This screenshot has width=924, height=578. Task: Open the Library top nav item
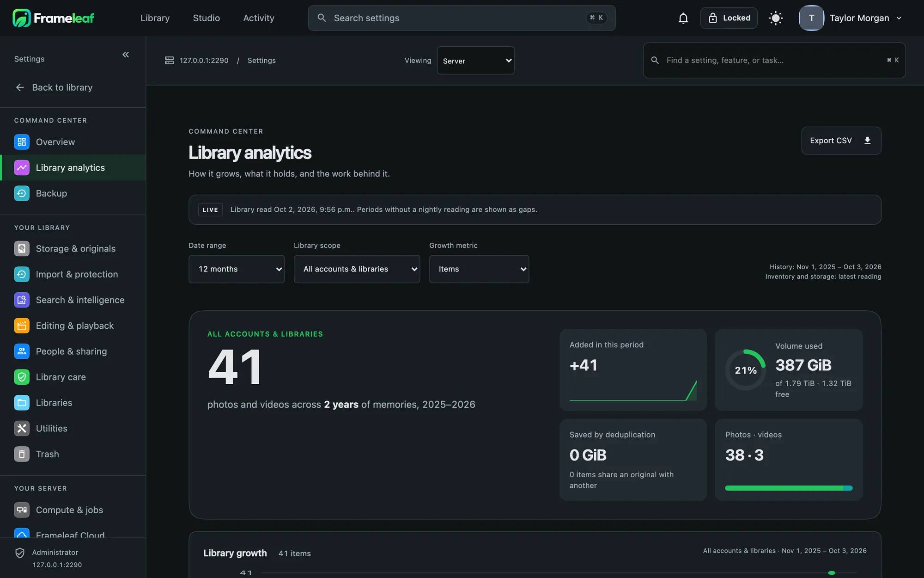155,18
